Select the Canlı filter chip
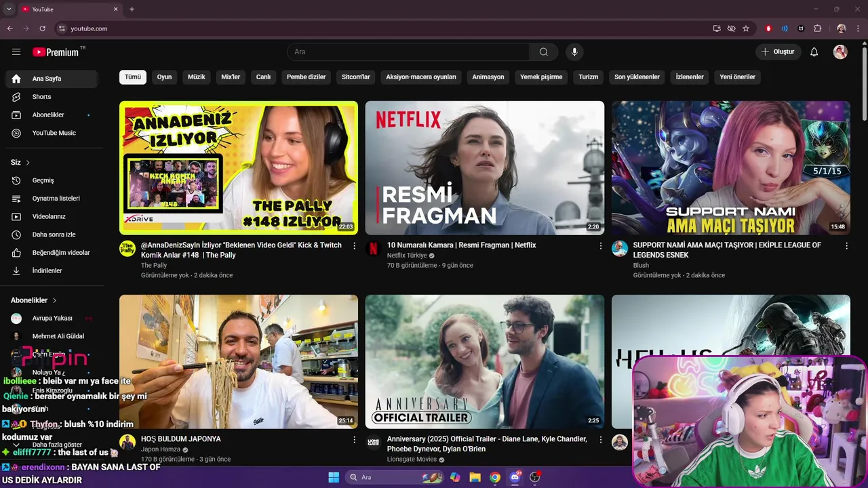868x488 pixels. coord(263,77)
